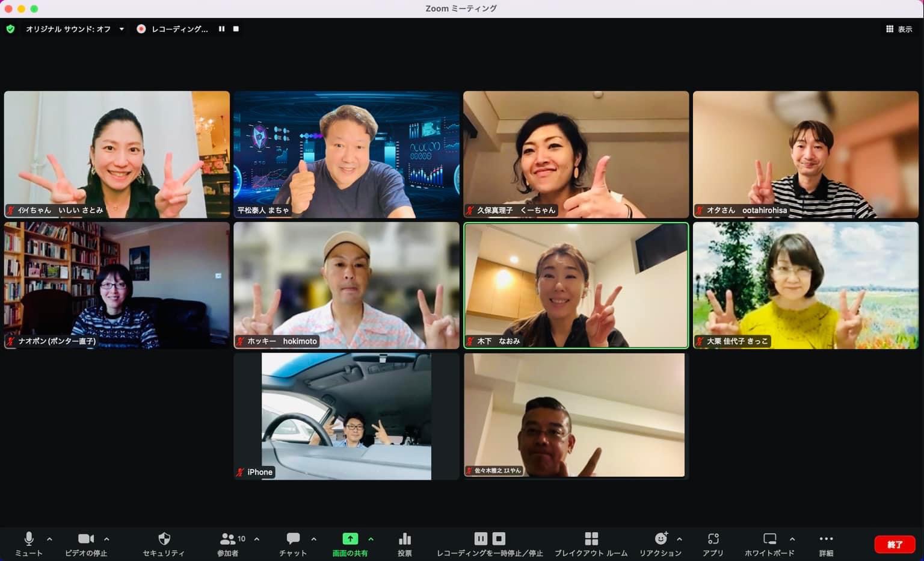Select 久保真理子 くーちゃん video tile
Image resolution: width=924 pixels, height=561 pixels.
(576, 155)
